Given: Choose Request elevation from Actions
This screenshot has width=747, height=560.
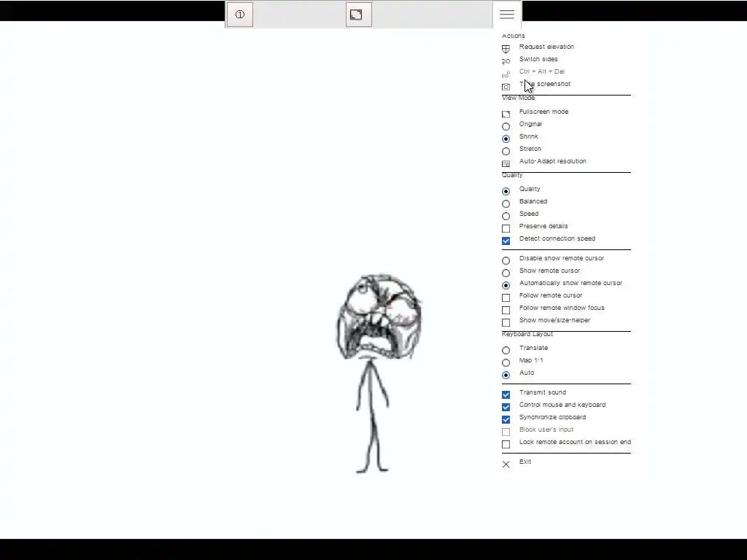Looking at the screenshot, I should coord(546,47).
